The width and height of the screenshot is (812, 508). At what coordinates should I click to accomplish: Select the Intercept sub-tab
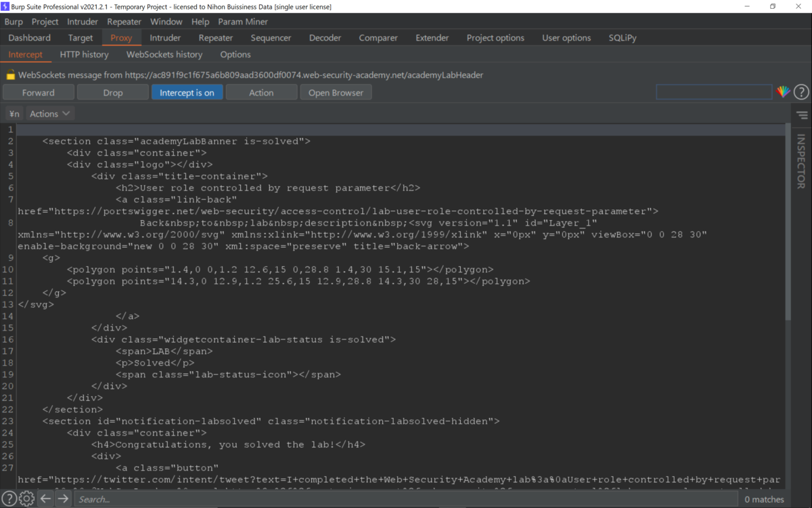26,54
